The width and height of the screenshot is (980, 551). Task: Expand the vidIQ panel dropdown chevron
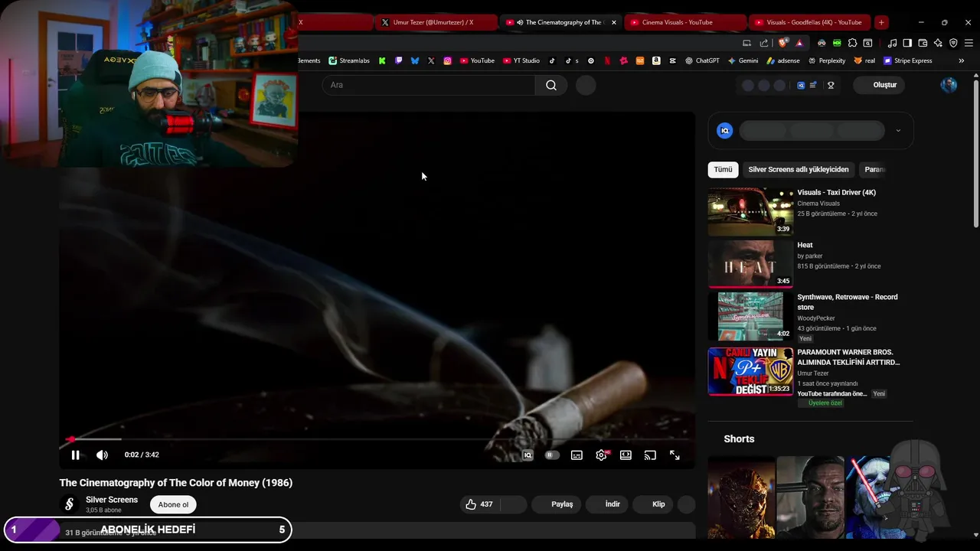pyautogui.click(x=898, y=131)
